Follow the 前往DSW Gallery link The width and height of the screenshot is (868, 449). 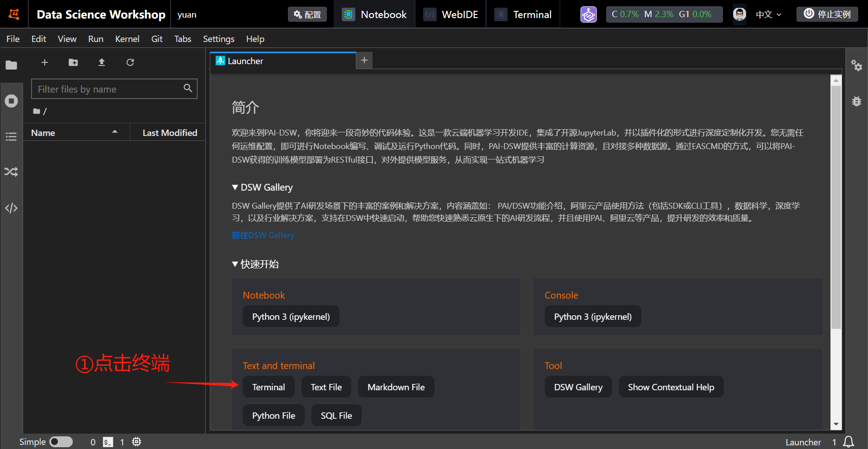(x=263, y=235)
